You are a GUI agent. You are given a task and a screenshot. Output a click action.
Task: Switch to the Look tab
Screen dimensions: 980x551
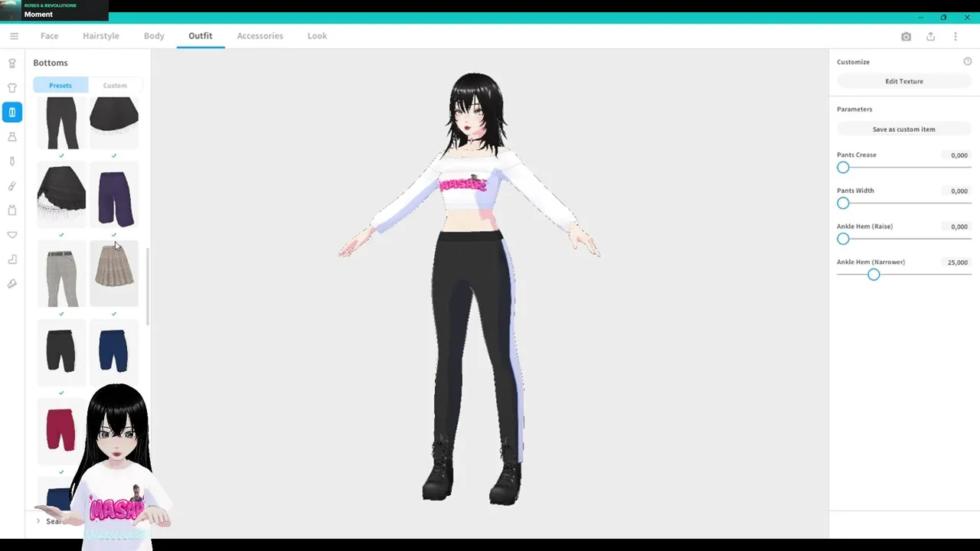pyautogui.click(x=317, y=36)
